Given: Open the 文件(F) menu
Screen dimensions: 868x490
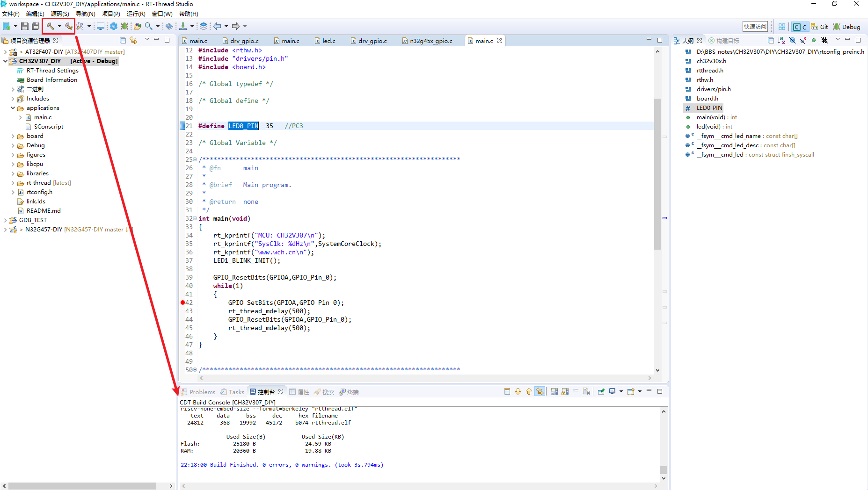Looking at the screenshot, I should pyautogui.click(x=11, y=14).
